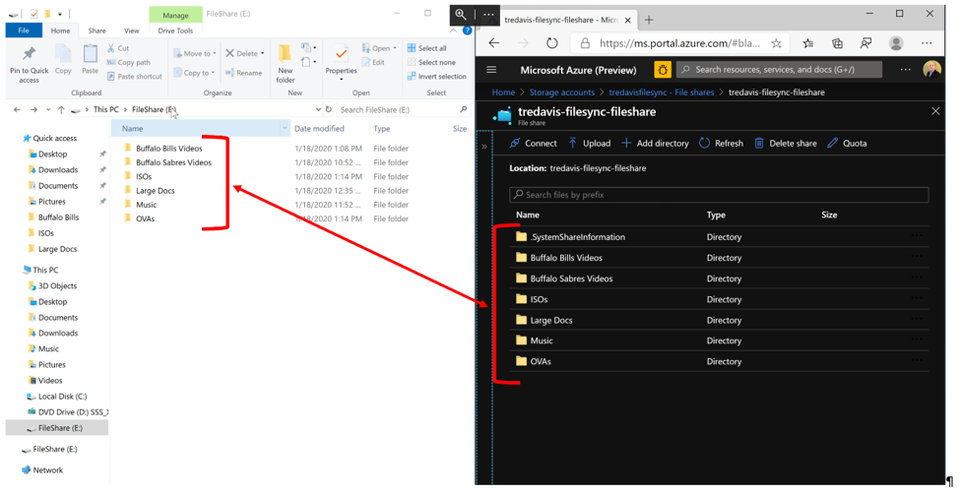The width and height of the screenshot is (960, 493).
Task: Click Paste shortcut command
Action: (x=135, y=77)
